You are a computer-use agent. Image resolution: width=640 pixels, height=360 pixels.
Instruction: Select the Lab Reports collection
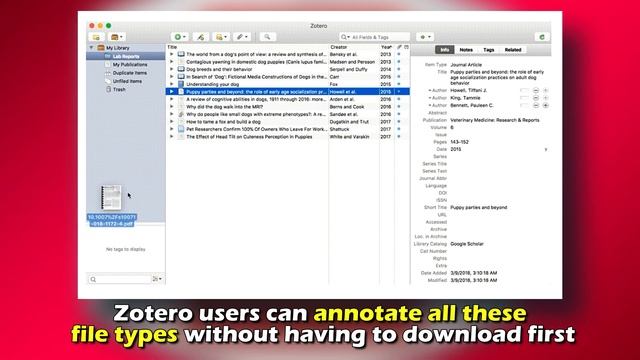(126, 56)
